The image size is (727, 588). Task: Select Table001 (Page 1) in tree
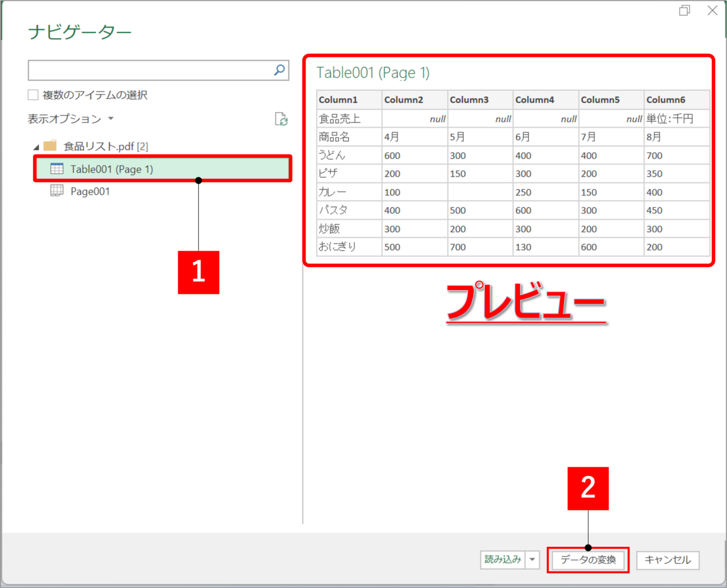(x=111, y=169)
